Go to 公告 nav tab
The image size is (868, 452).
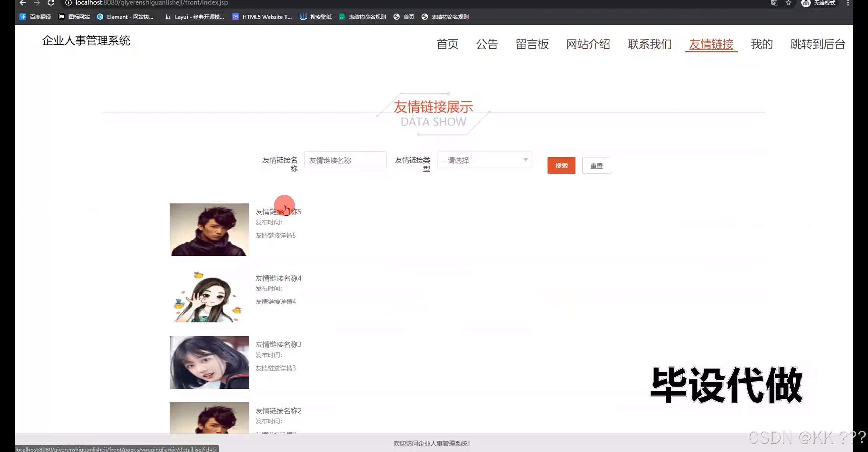click(487, 44)
